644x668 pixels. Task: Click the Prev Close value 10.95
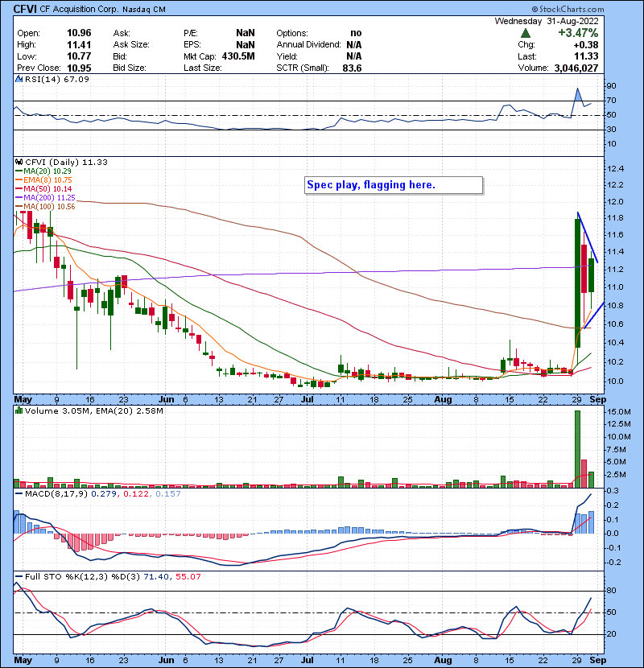coord(79,68)
